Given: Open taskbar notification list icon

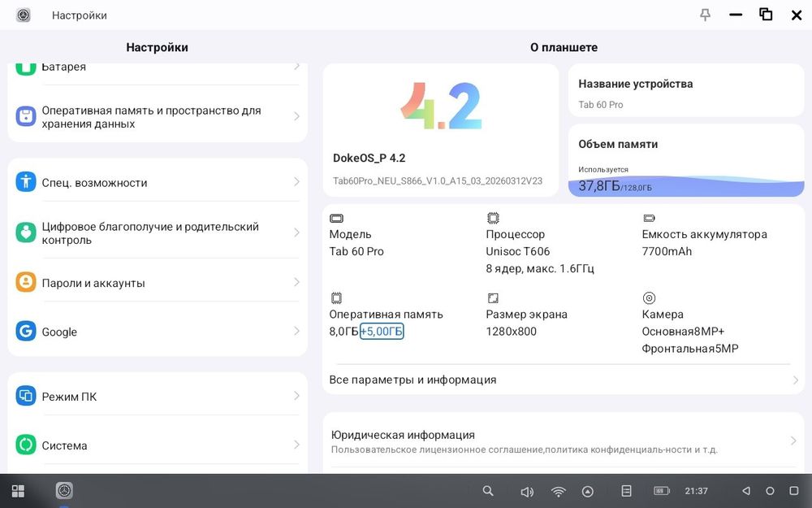Looking at the screenshot, I should pos(626,491).
